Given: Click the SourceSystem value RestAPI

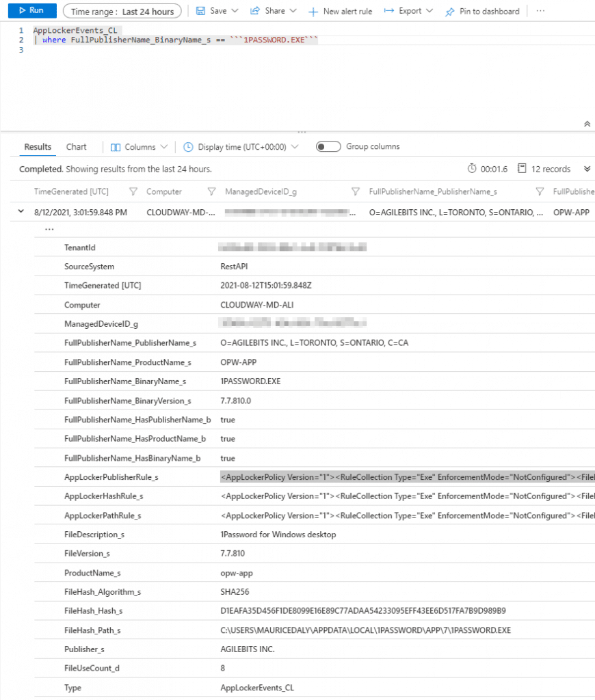Looking at the screenshot, I should click(x=234, y=267).
